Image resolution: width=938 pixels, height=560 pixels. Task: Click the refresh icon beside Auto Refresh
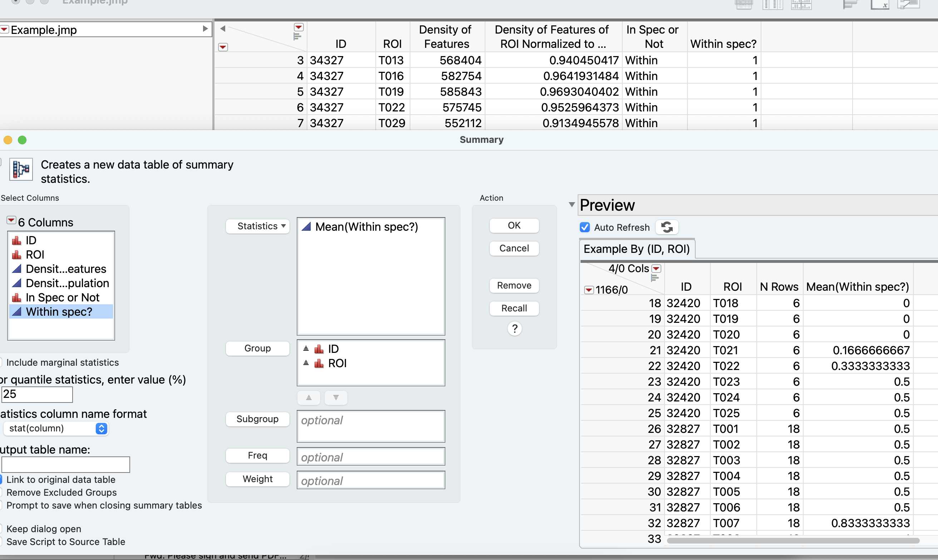pyautogui.click(x=667, y=227)
